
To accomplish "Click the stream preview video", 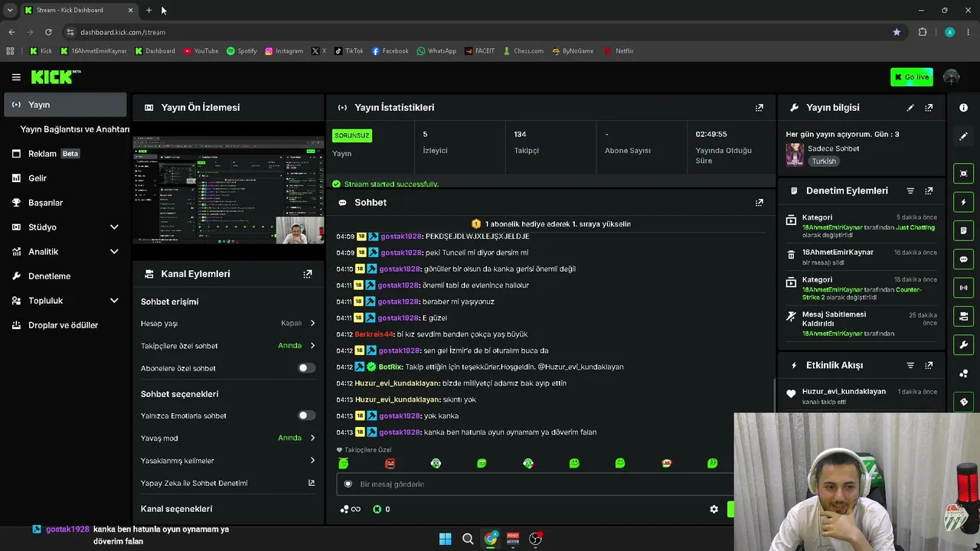I will [228, 190].
